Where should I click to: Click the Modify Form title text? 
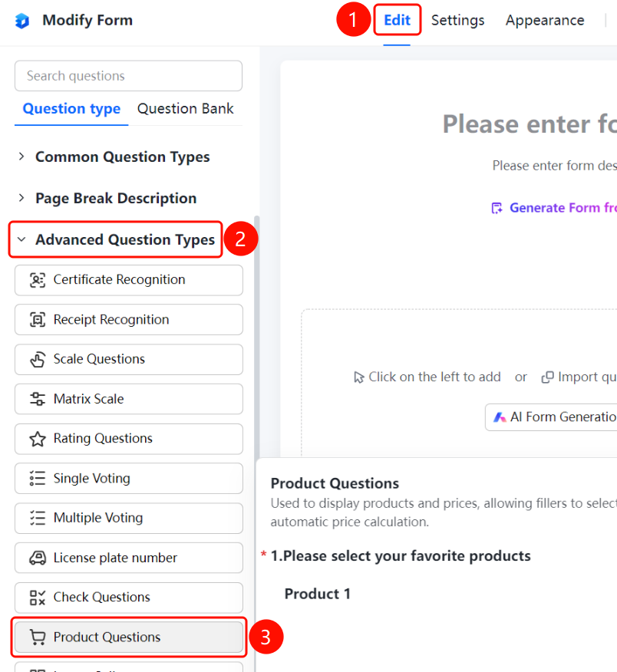pos(87,20)
